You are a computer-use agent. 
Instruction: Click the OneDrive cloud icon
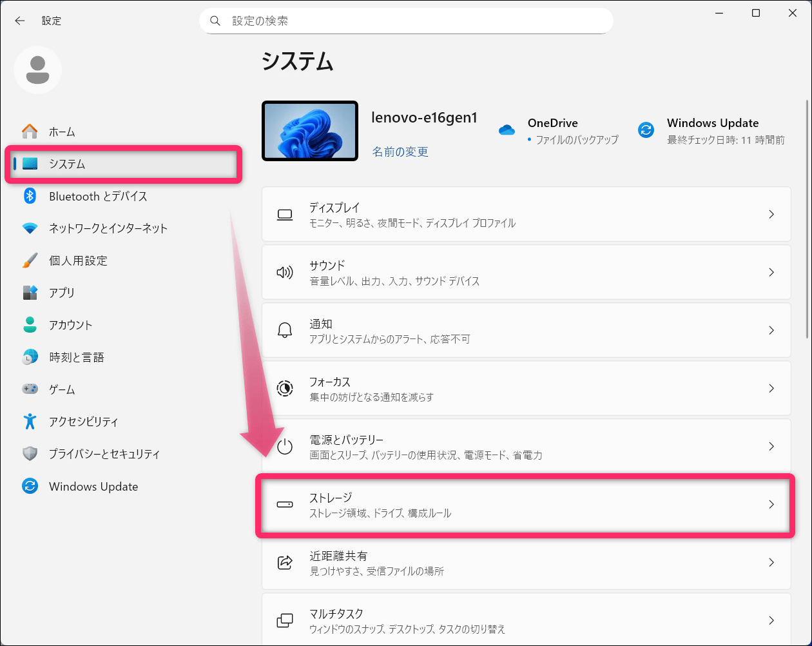[x=507, y=130]
